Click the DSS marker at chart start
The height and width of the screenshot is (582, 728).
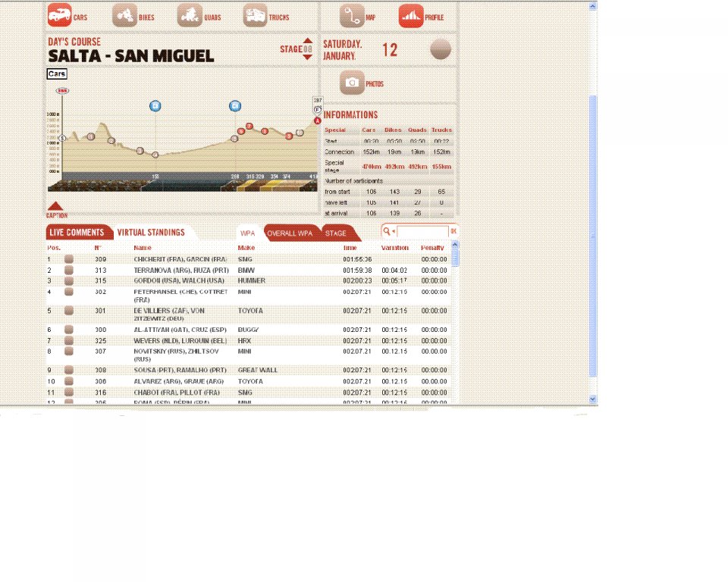click(x=62, y=90)
